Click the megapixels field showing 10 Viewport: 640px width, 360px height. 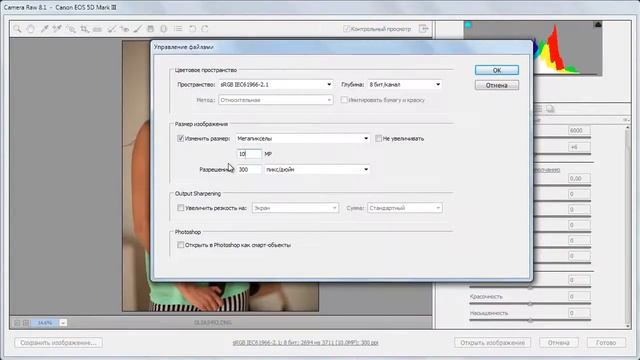249,154
